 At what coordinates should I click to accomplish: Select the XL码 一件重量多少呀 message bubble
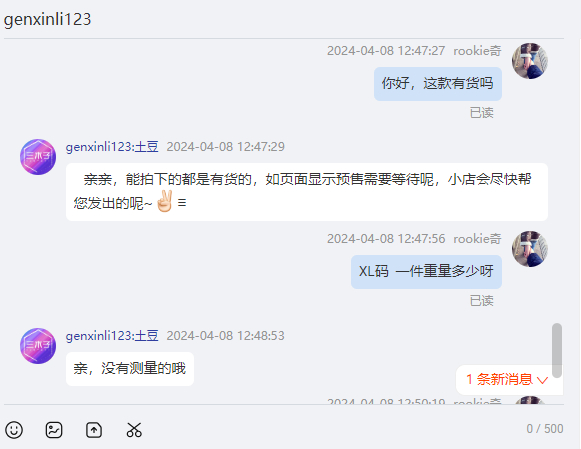click(426, 272)
